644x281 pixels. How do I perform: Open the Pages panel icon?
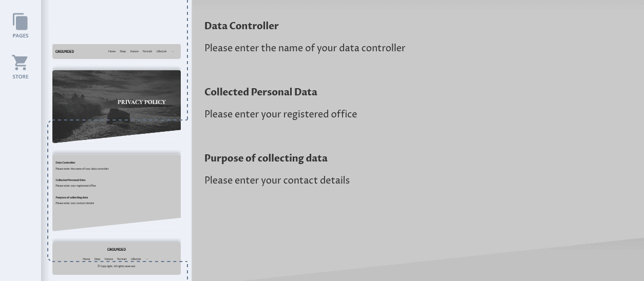point(20,22)
